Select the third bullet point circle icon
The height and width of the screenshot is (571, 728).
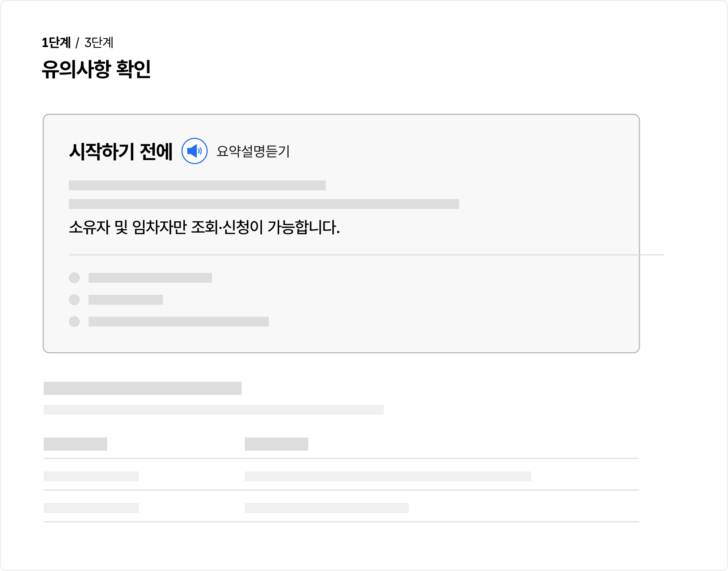coord(75,321)
